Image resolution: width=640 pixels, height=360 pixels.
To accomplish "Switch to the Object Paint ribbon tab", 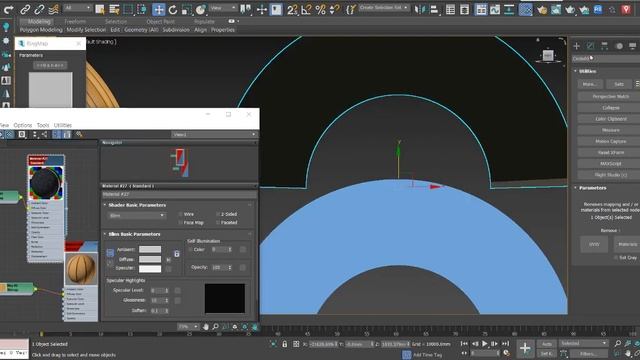I will [160, 21].
